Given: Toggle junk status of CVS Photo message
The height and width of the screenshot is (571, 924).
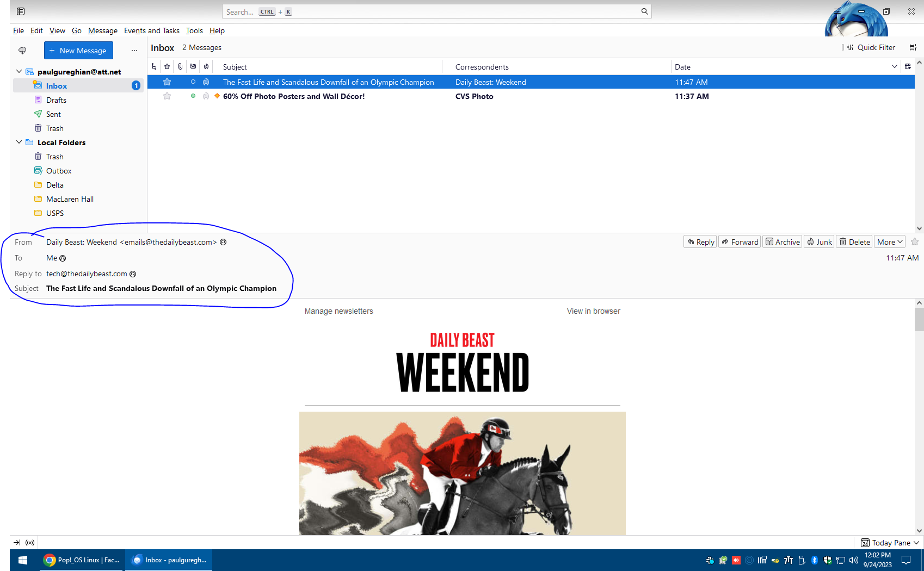Looking at the screenshot, I should pos(206,96).
